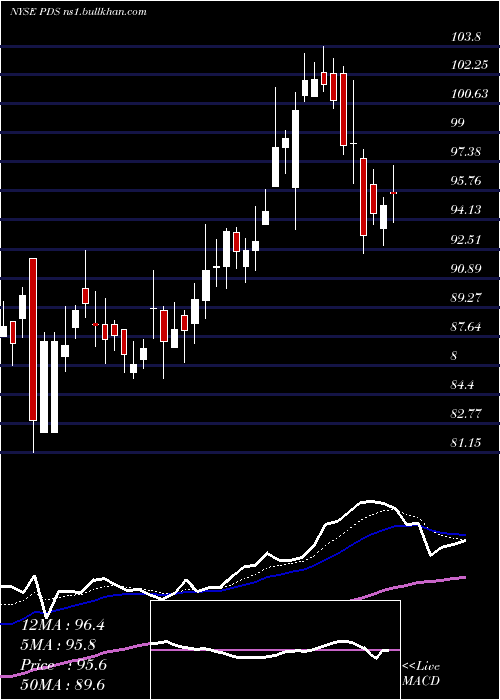
Task: Click the 97.38 price axis label
Action: [466, 152]
